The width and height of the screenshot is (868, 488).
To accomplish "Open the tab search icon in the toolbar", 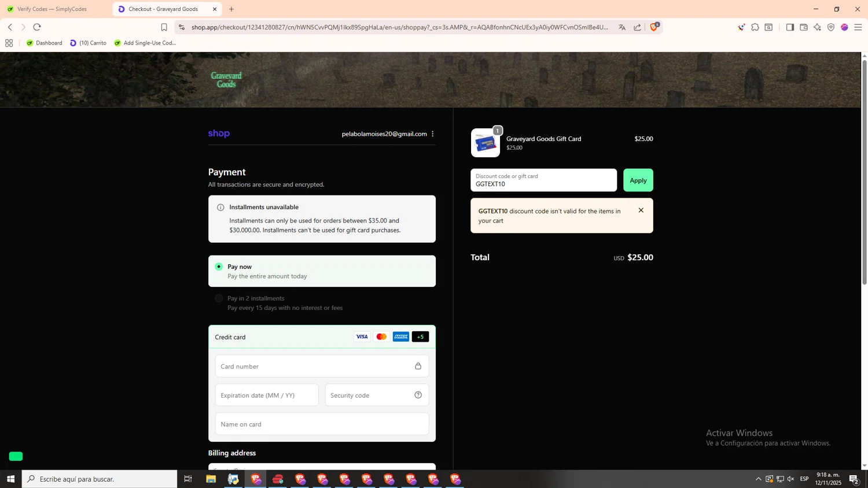I will pos(769,27).
